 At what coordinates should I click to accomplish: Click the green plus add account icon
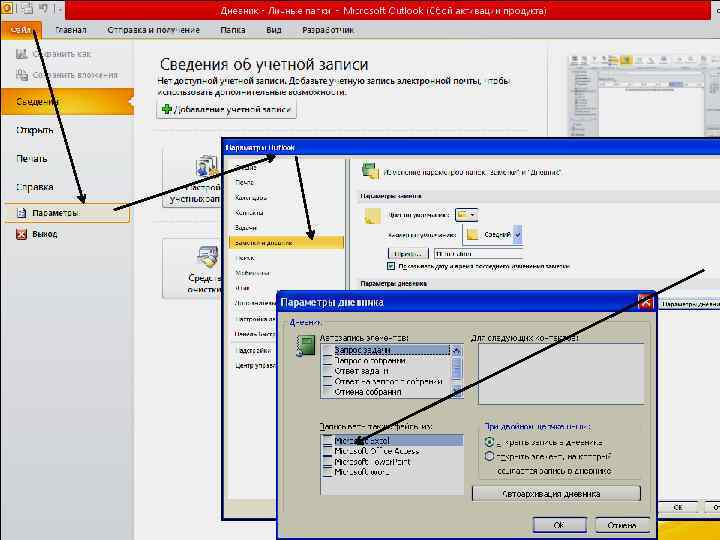pos(167,109)
